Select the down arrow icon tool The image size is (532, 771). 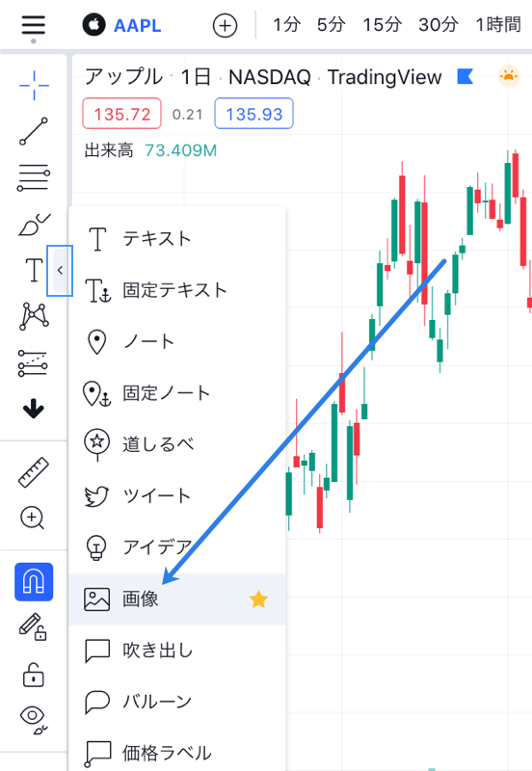[x=34, y=409]
